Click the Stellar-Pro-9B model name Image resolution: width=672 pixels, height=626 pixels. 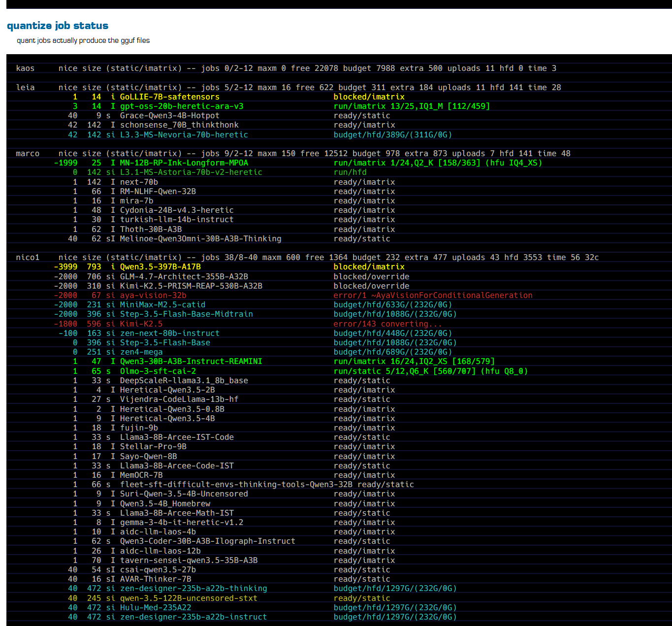pyautogui.click(x=153, y=447)
